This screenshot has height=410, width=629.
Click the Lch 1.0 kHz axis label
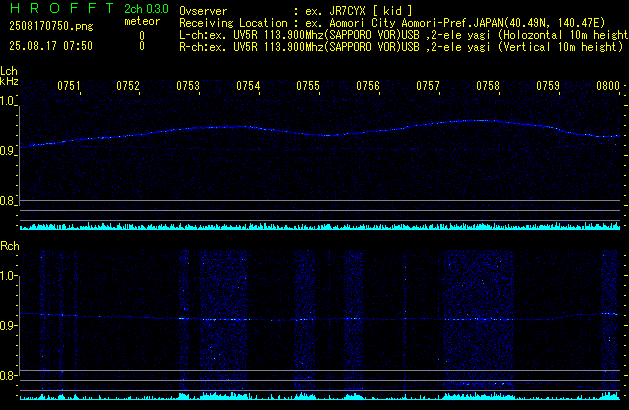(x=7, y=101)
